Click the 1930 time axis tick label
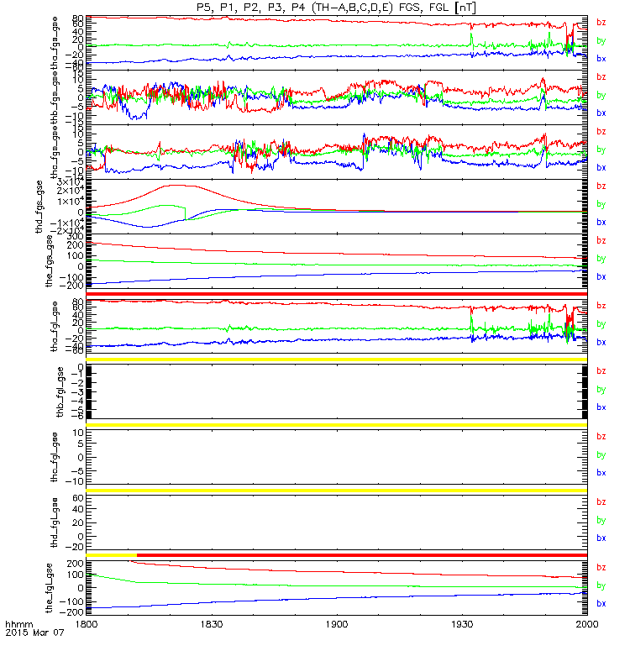The height and width of the screenshot is (672, 630). point(462,624)
